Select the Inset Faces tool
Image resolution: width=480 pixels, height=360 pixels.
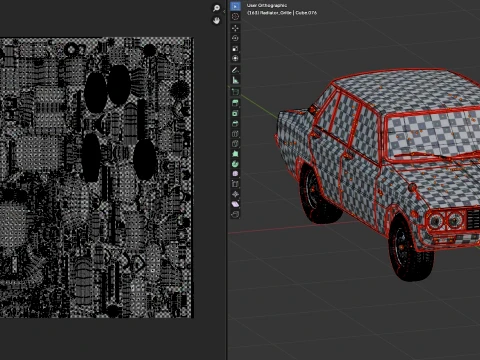tap(235, 113)
